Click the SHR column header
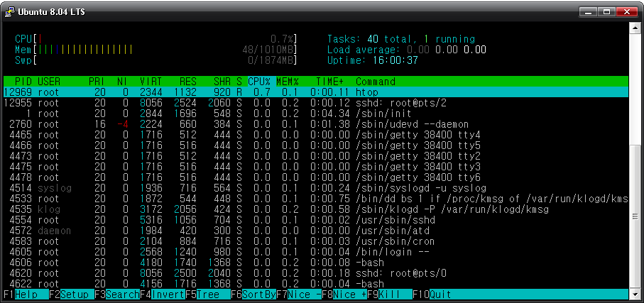The height and width of the screenshot is (303, 644). [222, 82]
